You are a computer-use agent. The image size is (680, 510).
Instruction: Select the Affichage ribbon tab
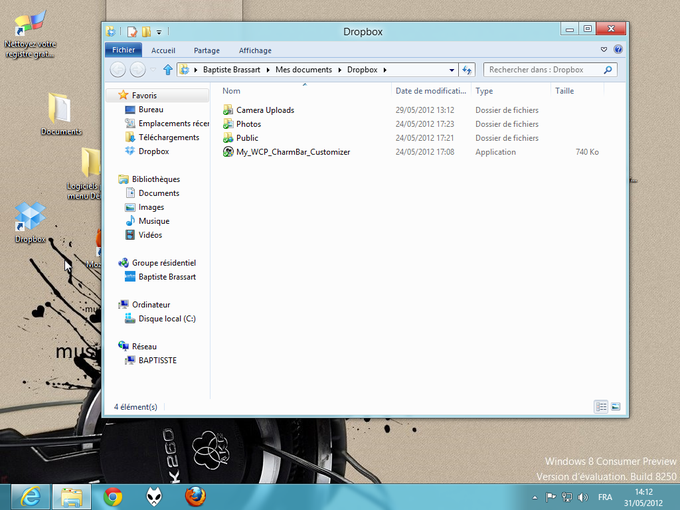[x=255, y=50]
